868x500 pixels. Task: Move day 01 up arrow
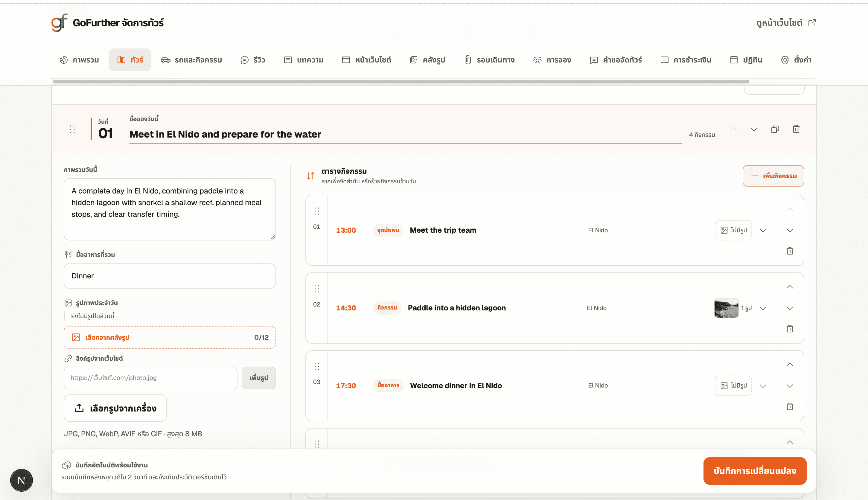point(733,129)
